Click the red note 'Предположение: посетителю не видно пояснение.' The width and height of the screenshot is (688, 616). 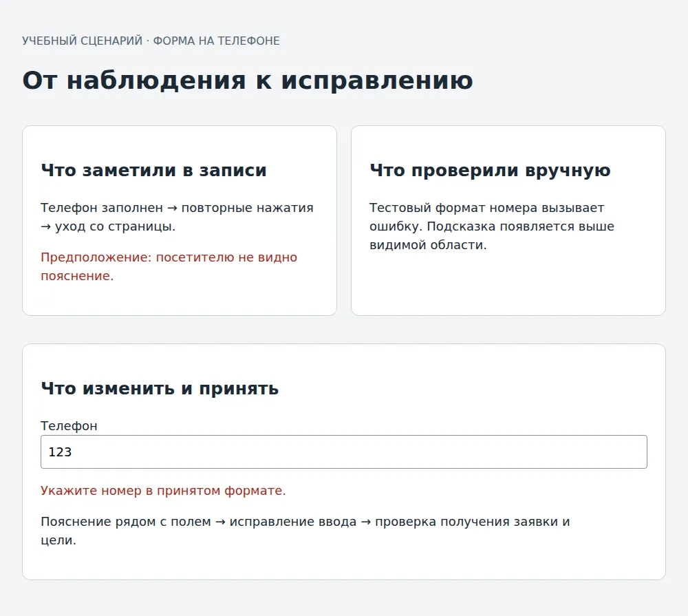tap(169, 266)
